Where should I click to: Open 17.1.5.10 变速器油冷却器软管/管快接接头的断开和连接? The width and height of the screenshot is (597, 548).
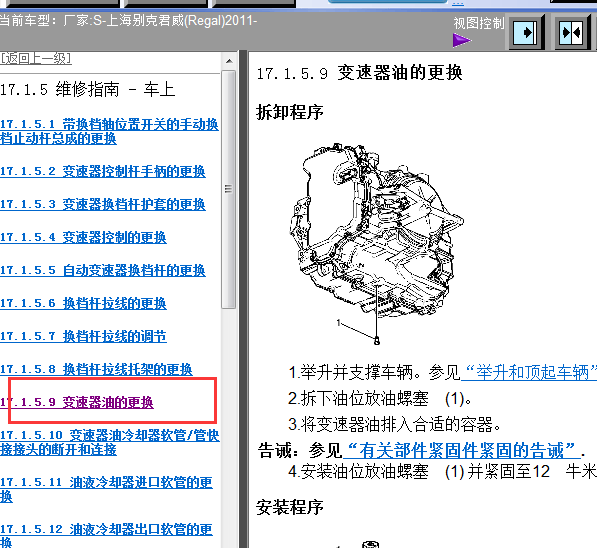(110, 442)
